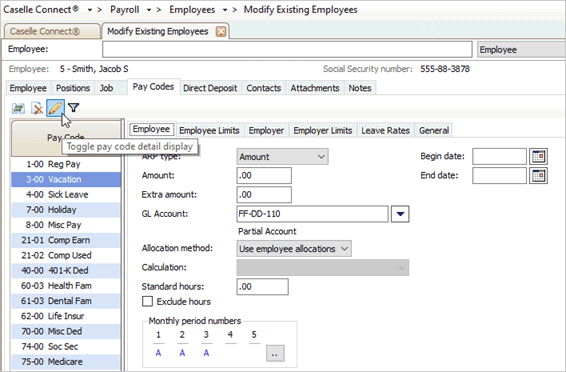The width and height of the screenshot is (566, 372).
Task: Switch to the Caselle Connect window tab
Action: [52, 31]
